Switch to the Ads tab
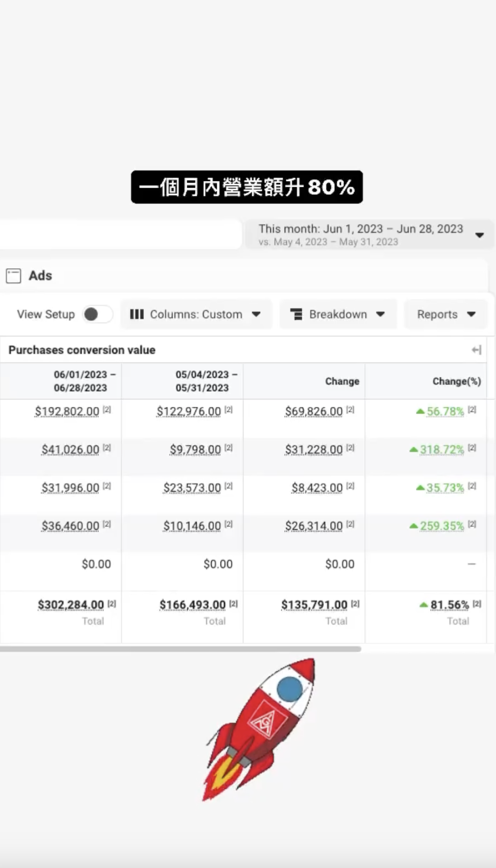The image size is (496, 868). pyautogui.click(x=40, y=276)
